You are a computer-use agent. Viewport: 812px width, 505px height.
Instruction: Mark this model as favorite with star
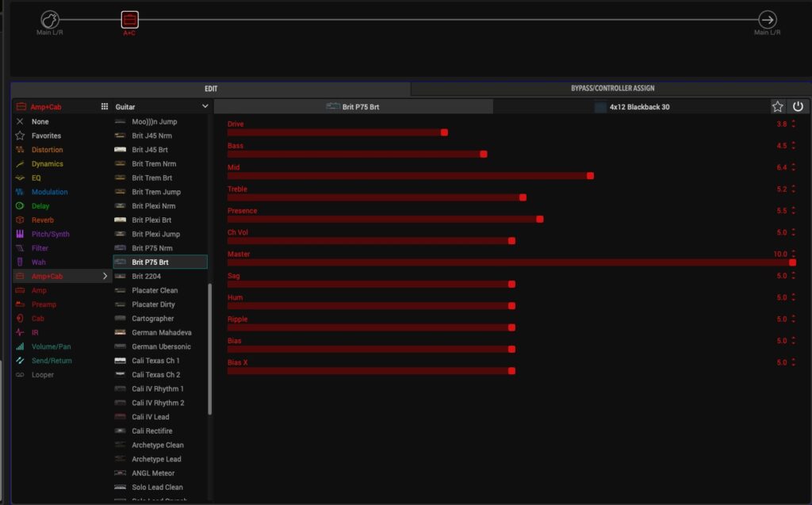[777, 106]
